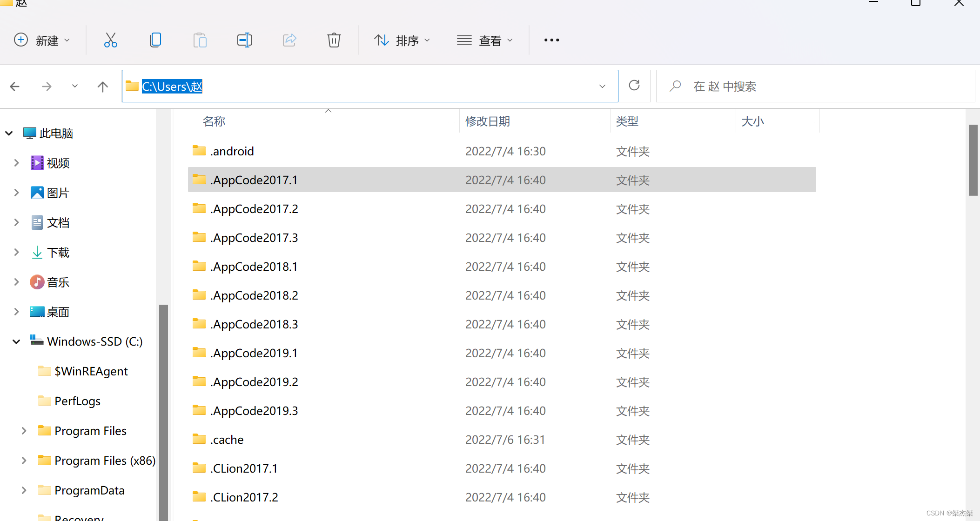This screenshot has height=521, width=980.
Task: Click the file list vertical scrollbar
Action: (973, 160)
